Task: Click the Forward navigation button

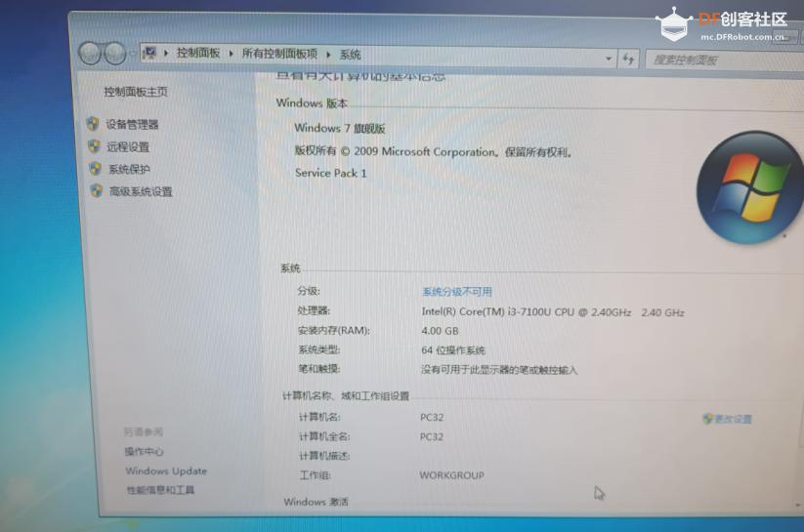Action: pyautogui.click(x=115, y=54)
